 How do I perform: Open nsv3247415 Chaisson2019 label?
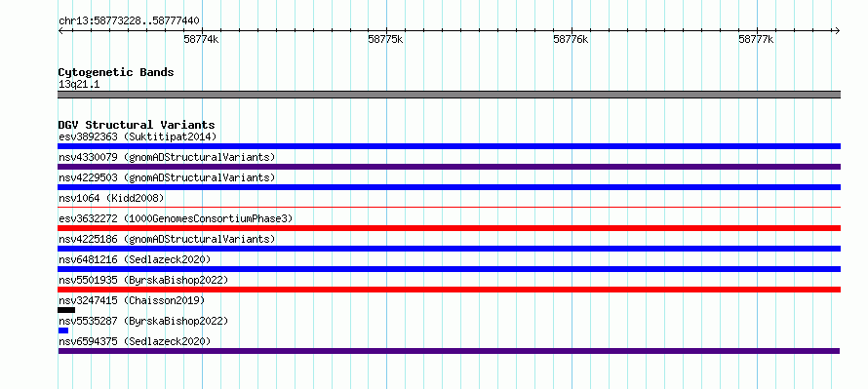132,300
